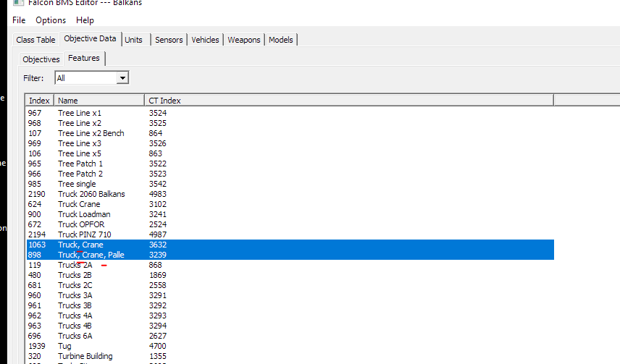The image size is (620, 364).
Task: Sort by the CT Index column header
Action: [x=349, y=101]
